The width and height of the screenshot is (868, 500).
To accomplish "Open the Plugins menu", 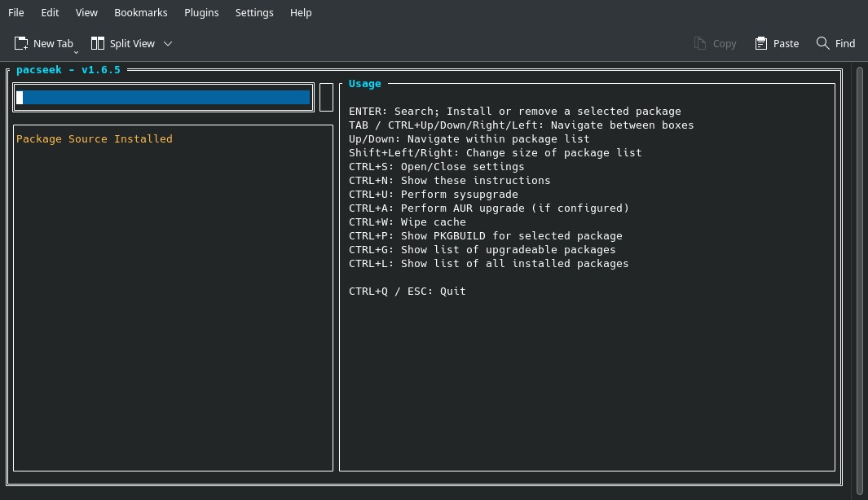I will (x=201, y=12).
